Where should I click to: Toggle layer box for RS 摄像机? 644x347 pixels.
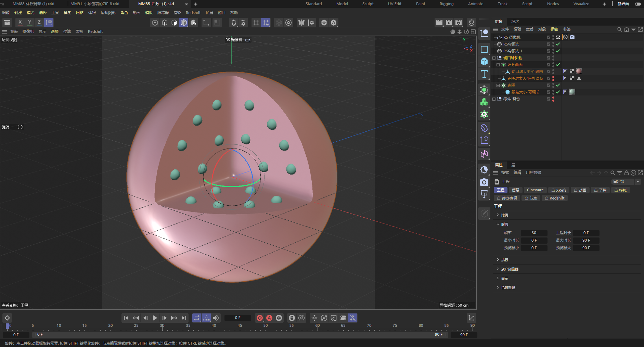549,37
